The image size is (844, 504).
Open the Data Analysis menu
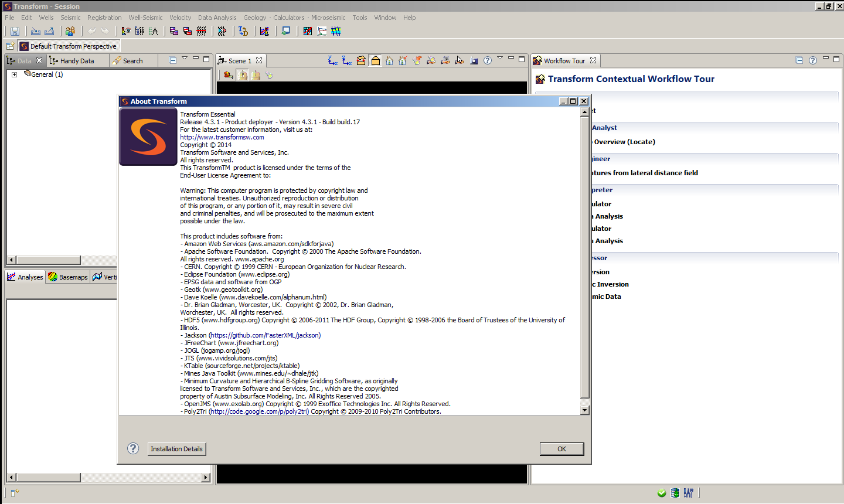pos(217,18)
